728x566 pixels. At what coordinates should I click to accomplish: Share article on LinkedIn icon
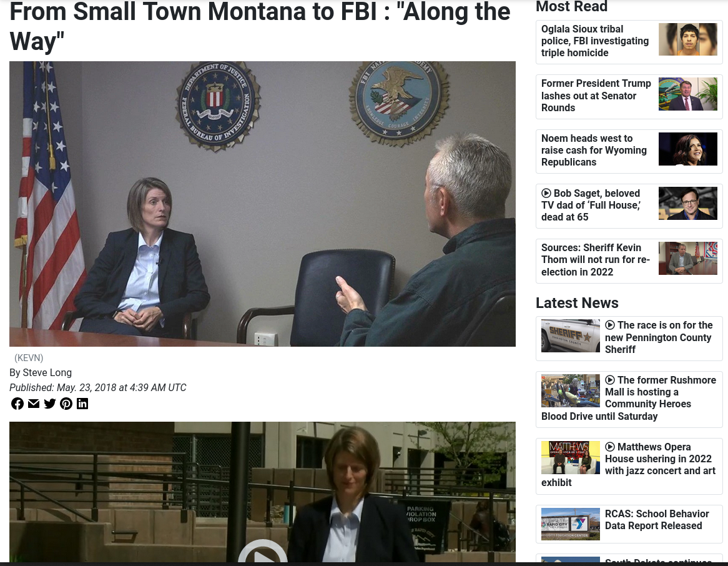[82, 404]
